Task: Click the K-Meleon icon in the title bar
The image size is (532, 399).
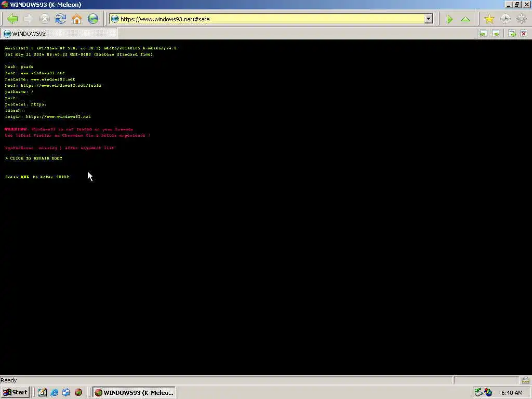Action: click(5, 4)
